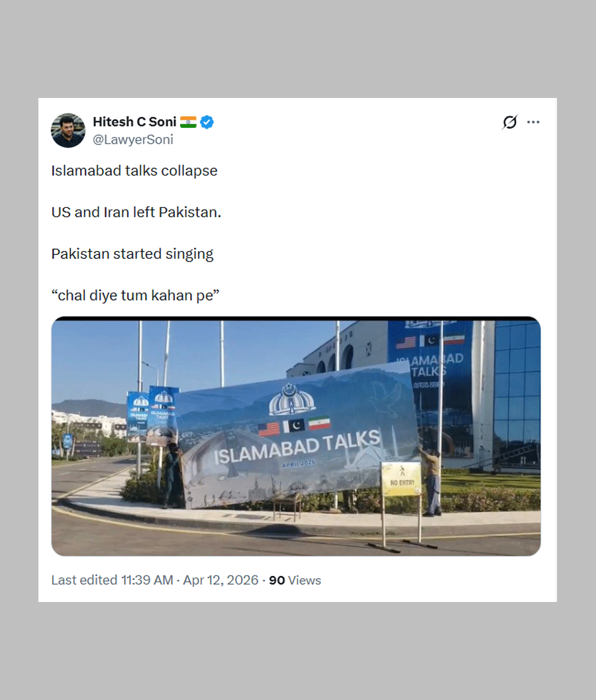Play the Islamabad Talks video thumbnail
The width and height of the screenshot is (596, 700).
296,436
